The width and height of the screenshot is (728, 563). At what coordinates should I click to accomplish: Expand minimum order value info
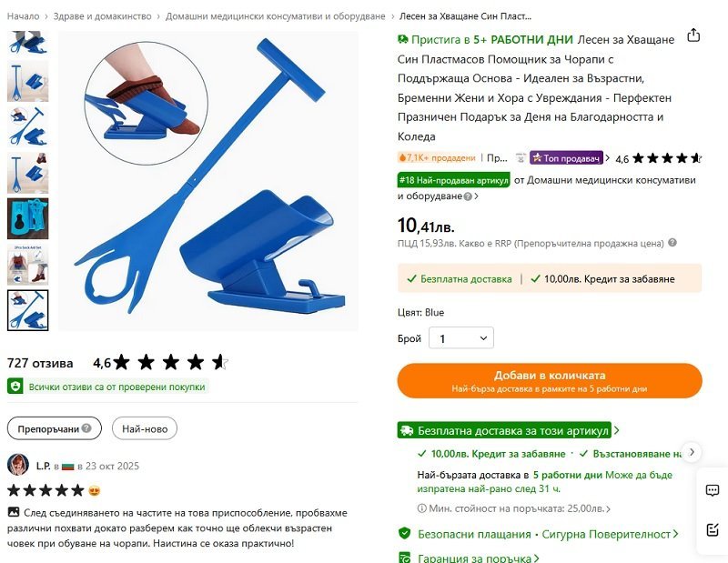(513, 508)
